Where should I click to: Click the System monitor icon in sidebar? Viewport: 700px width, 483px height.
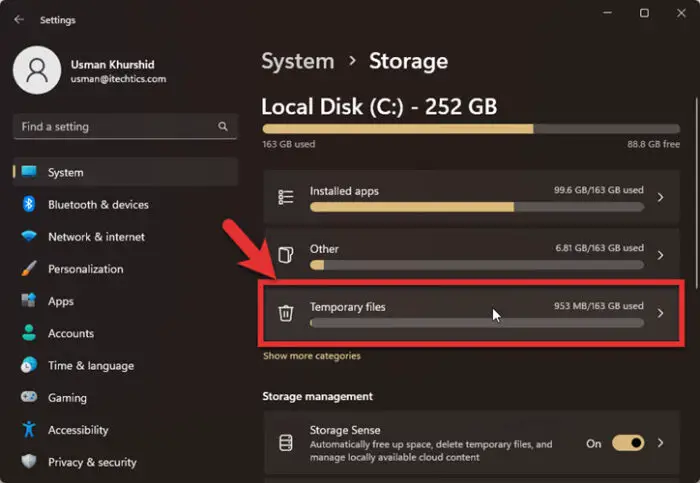[x=29, y=172]
